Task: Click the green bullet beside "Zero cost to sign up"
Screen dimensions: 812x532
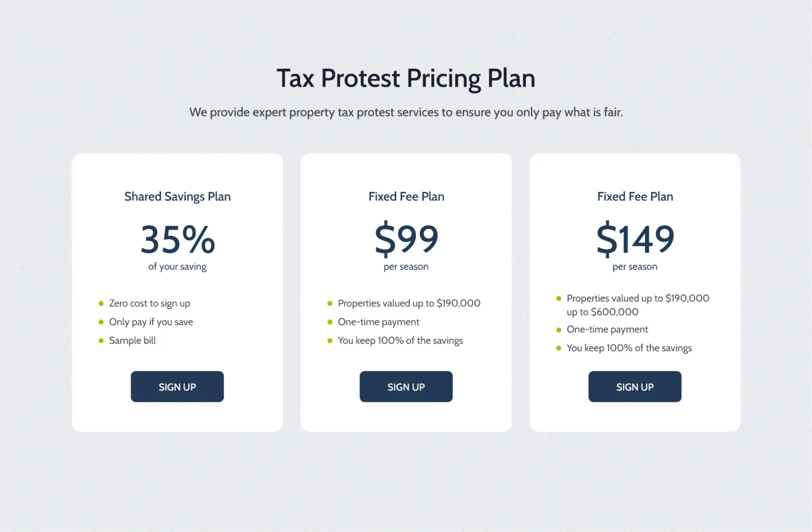Action: pyautogui.click(x=101, y=304)
